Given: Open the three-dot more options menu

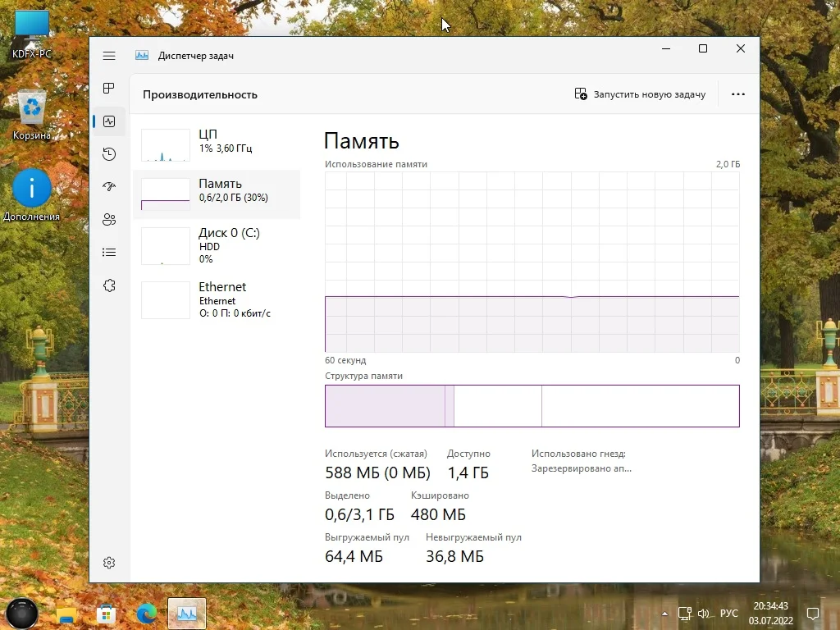Looking at the screenshot, I should click(737, 94).
